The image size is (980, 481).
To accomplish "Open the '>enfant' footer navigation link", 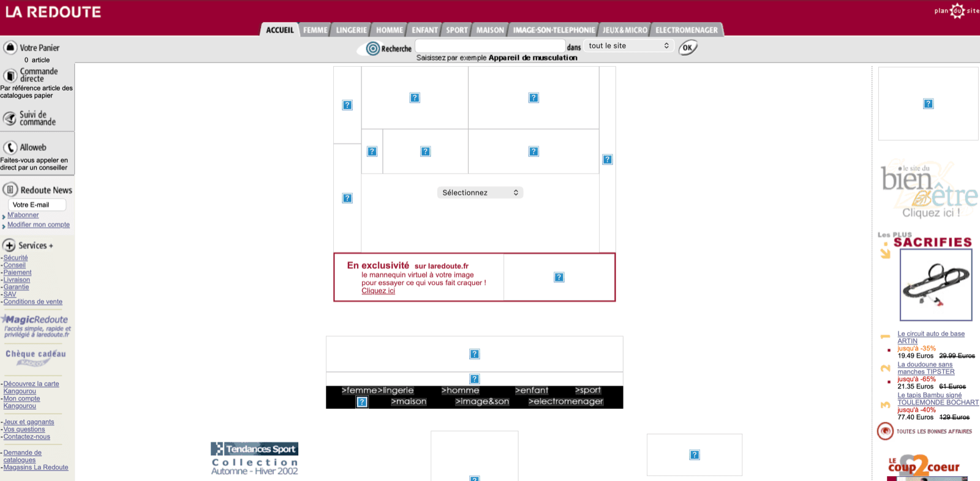I will pyautogui.click(x=532, y=390).
